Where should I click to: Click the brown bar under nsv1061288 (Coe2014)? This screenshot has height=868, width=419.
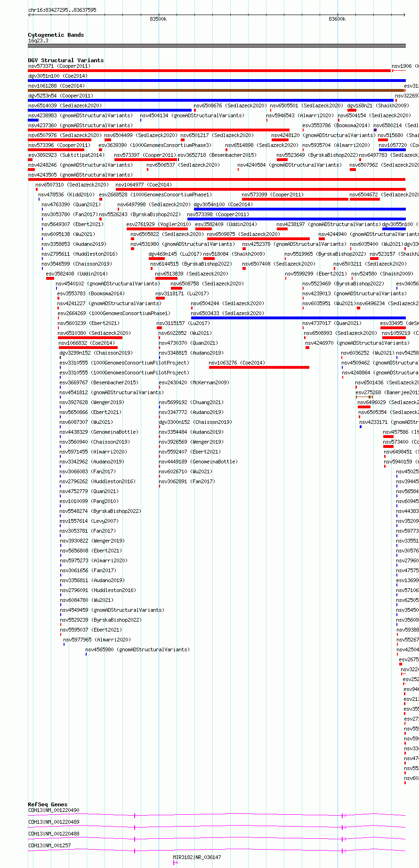click(x=217, y=90)
